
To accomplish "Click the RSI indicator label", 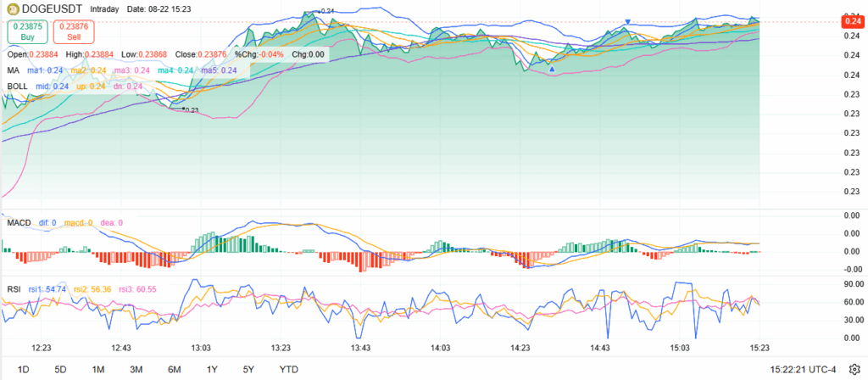I will pyautogui.click(x=14, y=289).
